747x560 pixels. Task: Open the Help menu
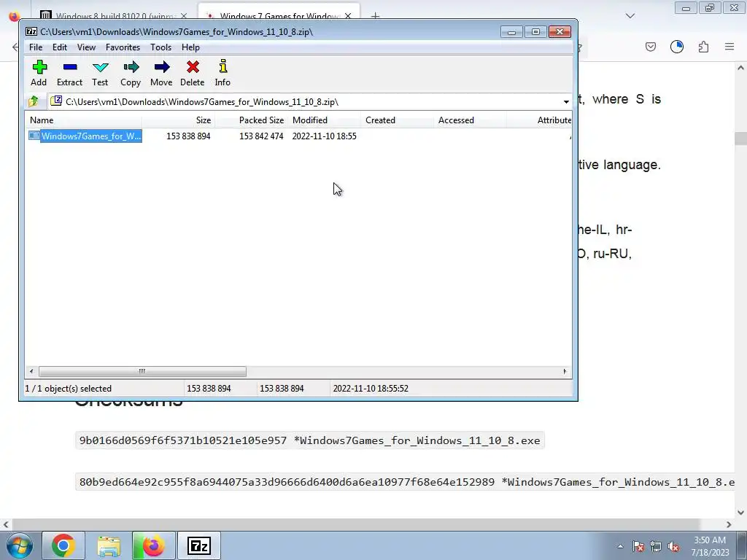click(x=190, y=47)
